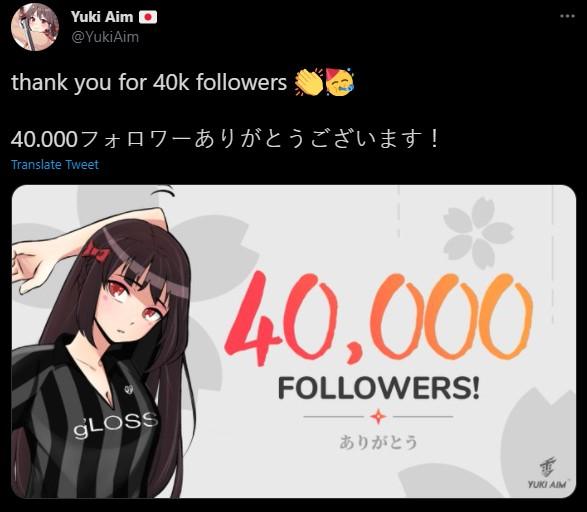The width and height of the screenshot is (587, 512).
Task: Click the gLOSS text on the jersey
Action: point(115,424)
